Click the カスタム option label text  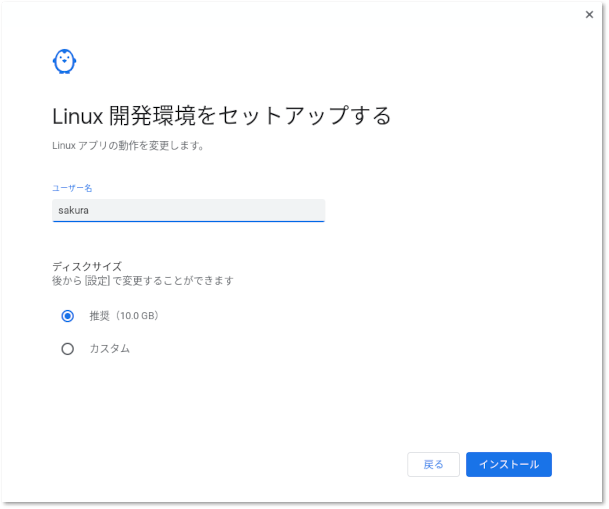[110, 349]
